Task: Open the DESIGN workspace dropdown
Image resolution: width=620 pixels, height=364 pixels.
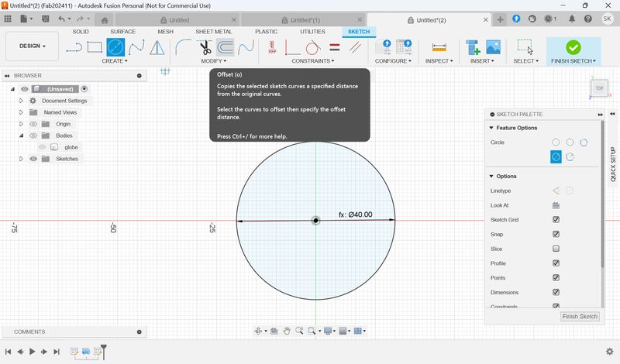Action: pos(33,46)
